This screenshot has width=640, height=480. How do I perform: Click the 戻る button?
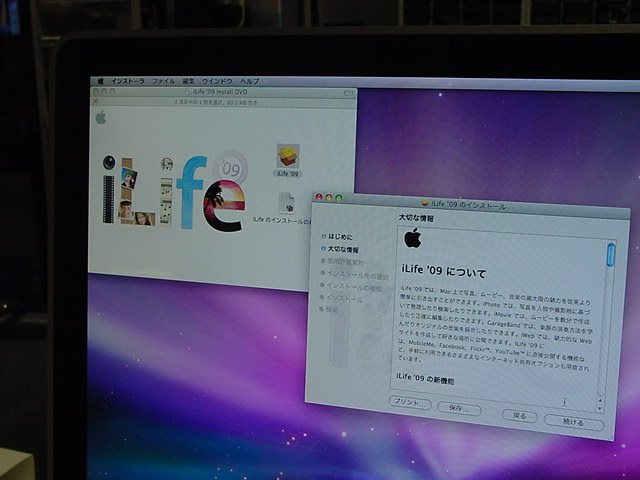tap(519, 416)
